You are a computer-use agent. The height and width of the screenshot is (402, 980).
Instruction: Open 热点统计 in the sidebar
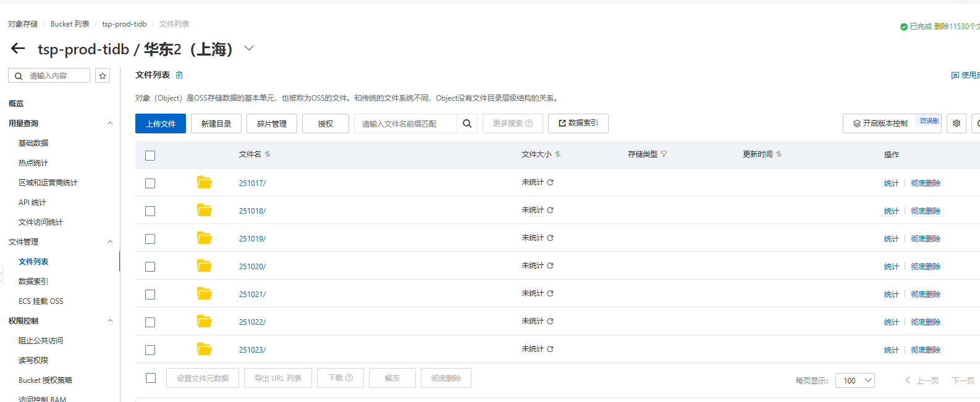click(x=33, y=163)
